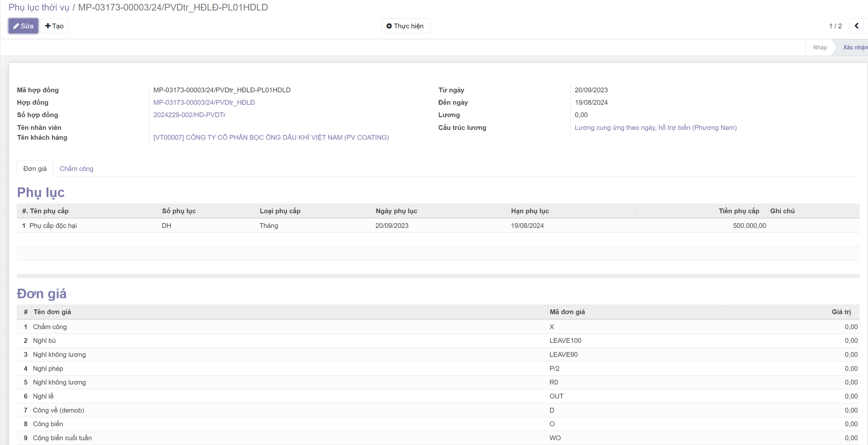Switch to the Chấm công tab
Screen dimensions: 868x445
76,169
